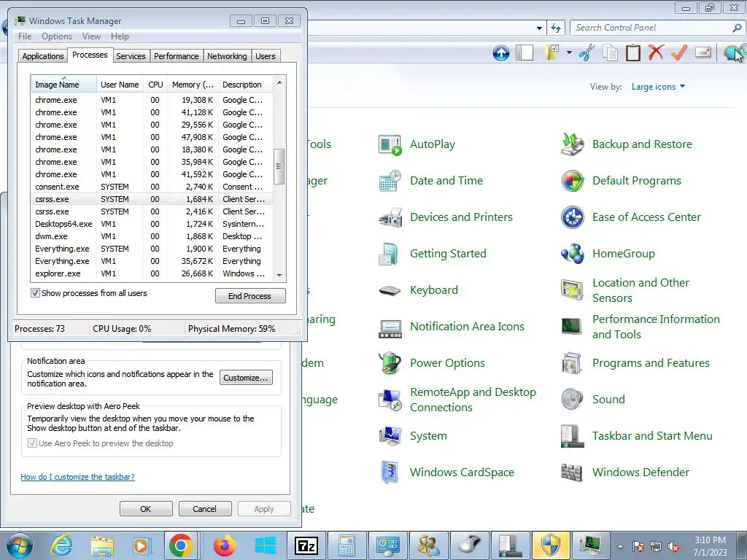
Task: Open How do I customize the taskbar link
Action: tap(77, 477)
